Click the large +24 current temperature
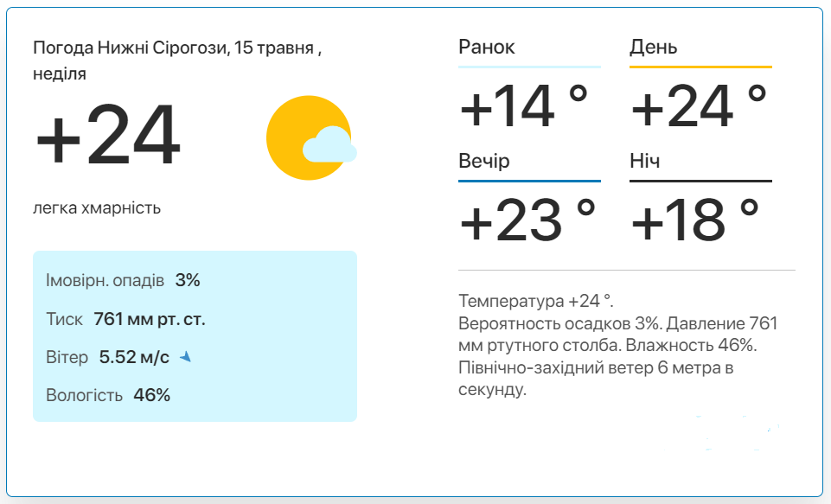The height and width of the screenshot is (504, 831). point(108,135)
